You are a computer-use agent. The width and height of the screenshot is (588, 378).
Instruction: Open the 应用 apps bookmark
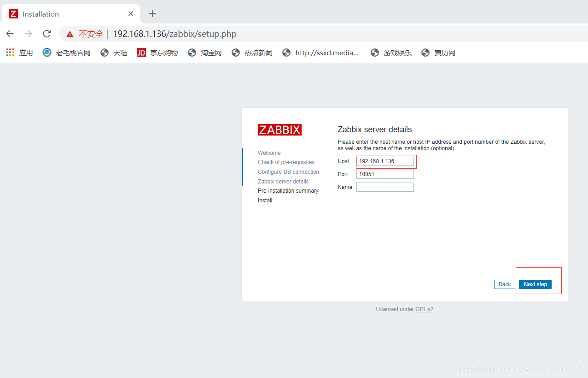tap(19, 53)
